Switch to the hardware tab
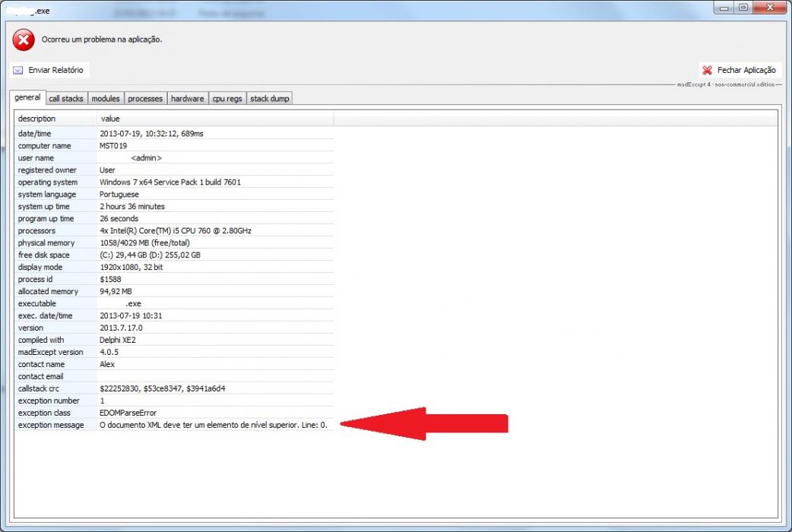This screenshot has width=792, height=532. [188, 99]
